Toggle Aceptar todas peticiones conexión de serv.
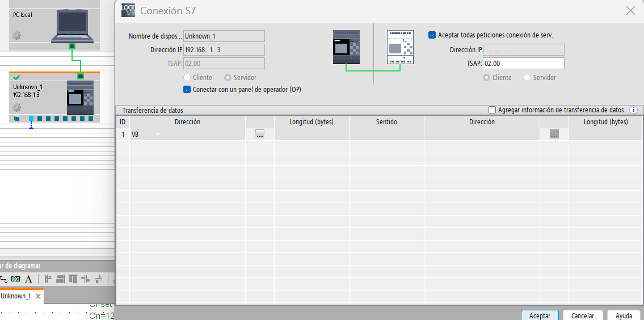The width and height of the screenshot is (644, 320). point(432,35)
